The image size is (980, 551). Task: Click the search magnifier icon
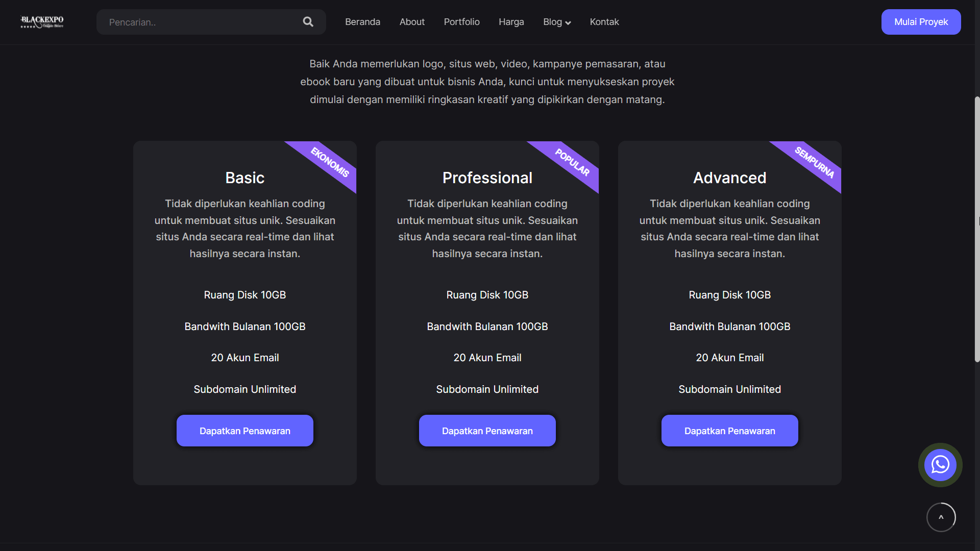coord(308,22)
